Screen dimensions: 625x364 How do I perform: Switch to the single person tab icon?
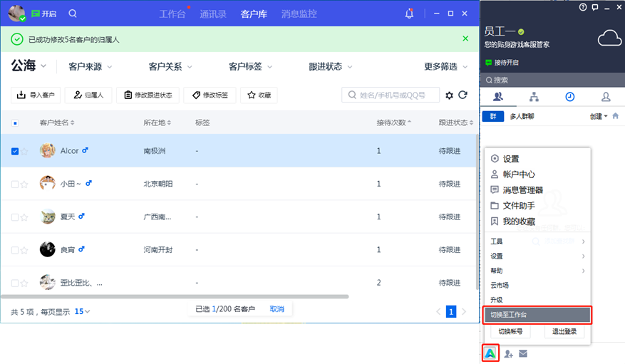click(606, 97)
